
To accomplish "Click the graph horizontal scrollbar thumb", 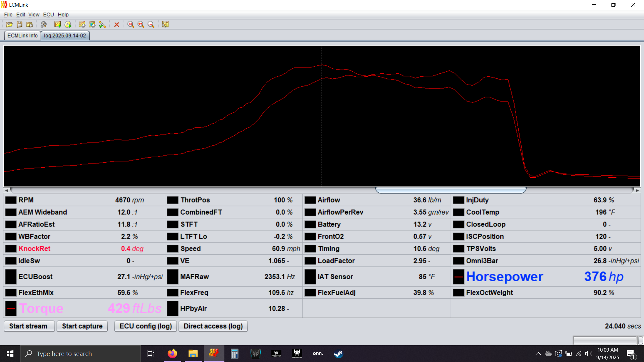I will pyautogui.click(x=450, y=190).
